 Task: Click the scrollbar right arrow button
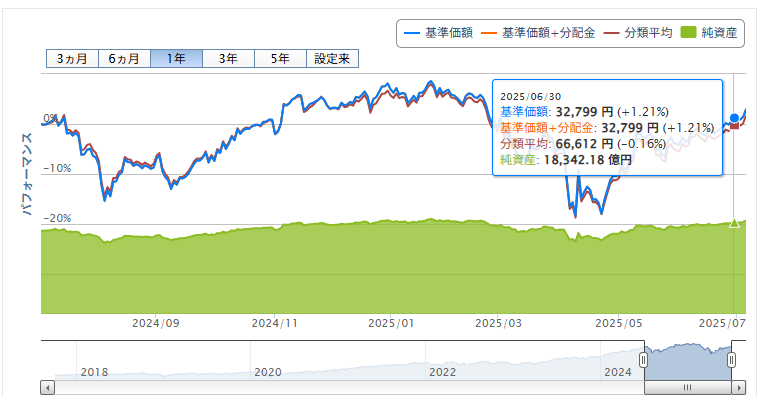coord(739,388)
